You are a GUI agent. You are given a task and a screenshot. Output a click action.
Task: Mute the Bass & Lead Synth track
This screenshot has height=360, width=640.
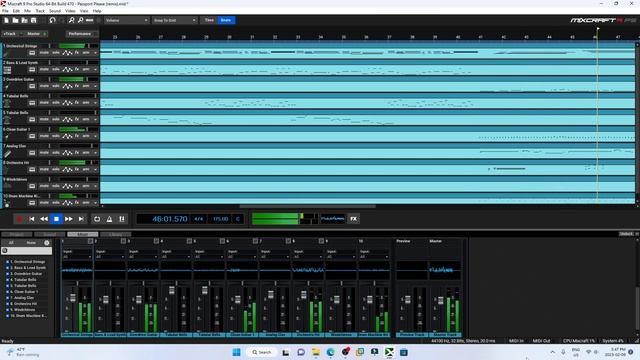point(44,70)
